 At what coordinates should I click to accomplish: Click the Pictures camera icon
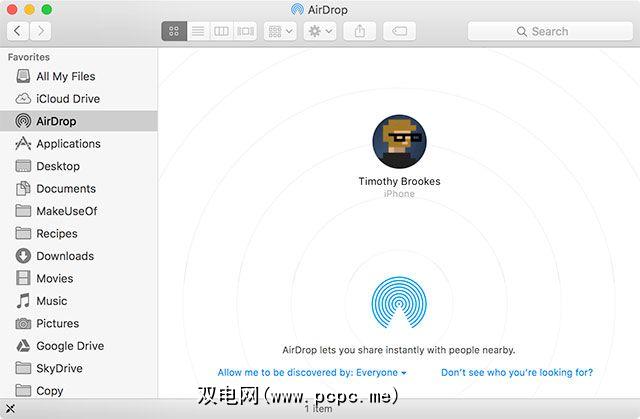click(23, 324)
